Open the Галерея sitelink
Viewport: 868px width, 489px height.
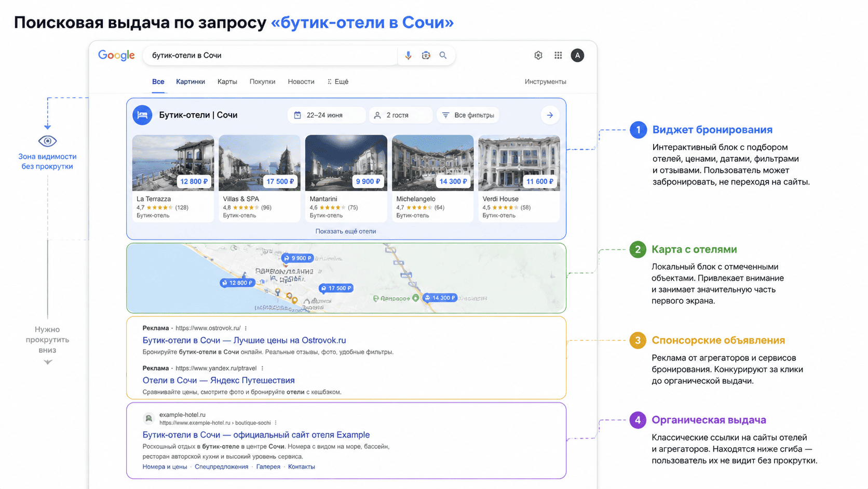[x=268, y=467]
